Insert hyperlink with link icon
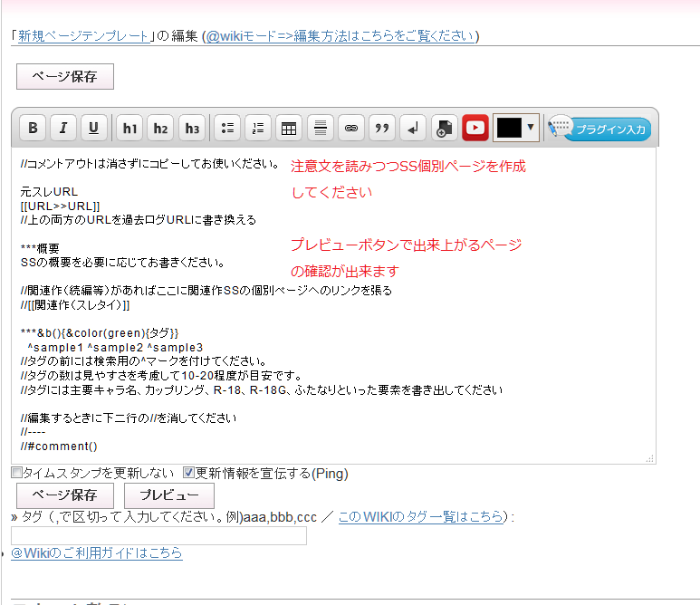700x605 pixels. [x=351, y=128]
